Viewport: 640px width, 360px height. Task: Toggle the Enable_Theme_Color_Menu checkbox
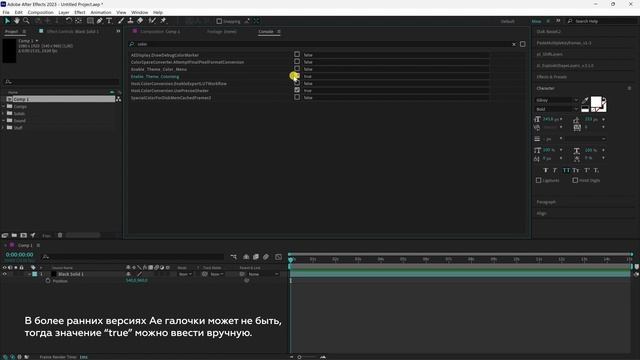click(297, 69)
